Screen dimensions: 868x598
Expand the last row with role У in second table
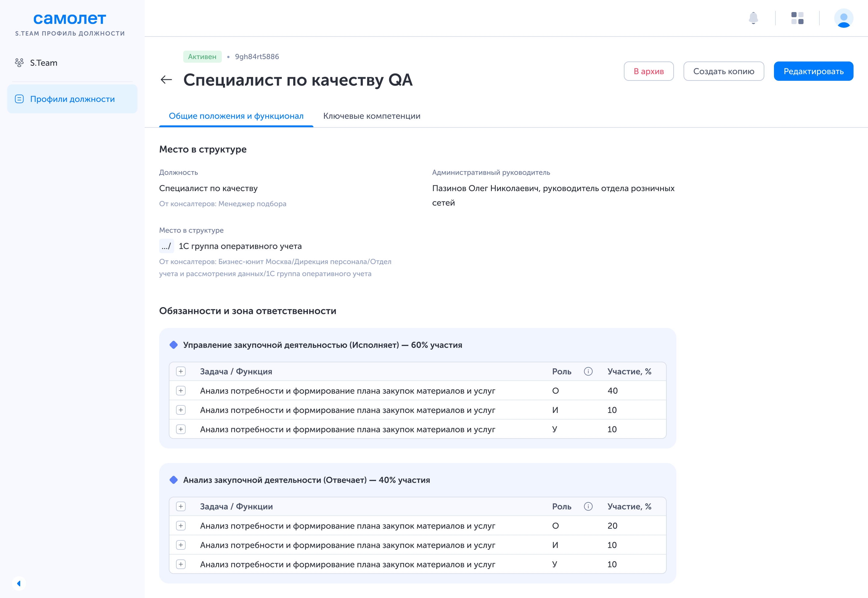pos(181,564)
